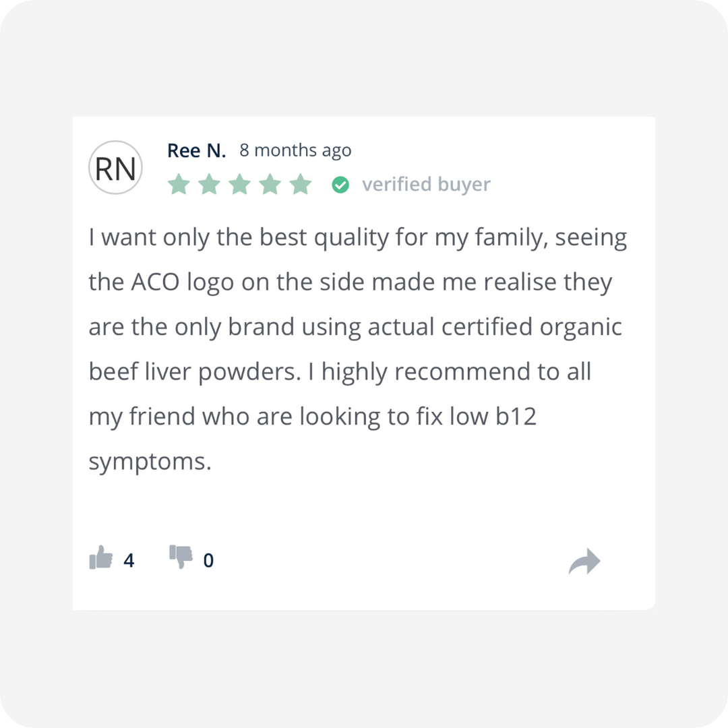Click the '8 months ago' timestamp
Viewport: 728px width, 728px height.
click(x=295, y=150)
